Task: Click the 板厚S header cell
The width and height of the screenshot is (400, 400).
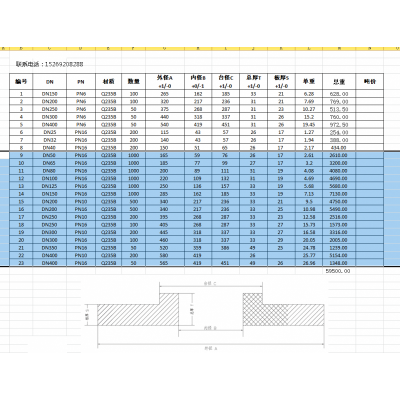Action: tap(281, 82)
